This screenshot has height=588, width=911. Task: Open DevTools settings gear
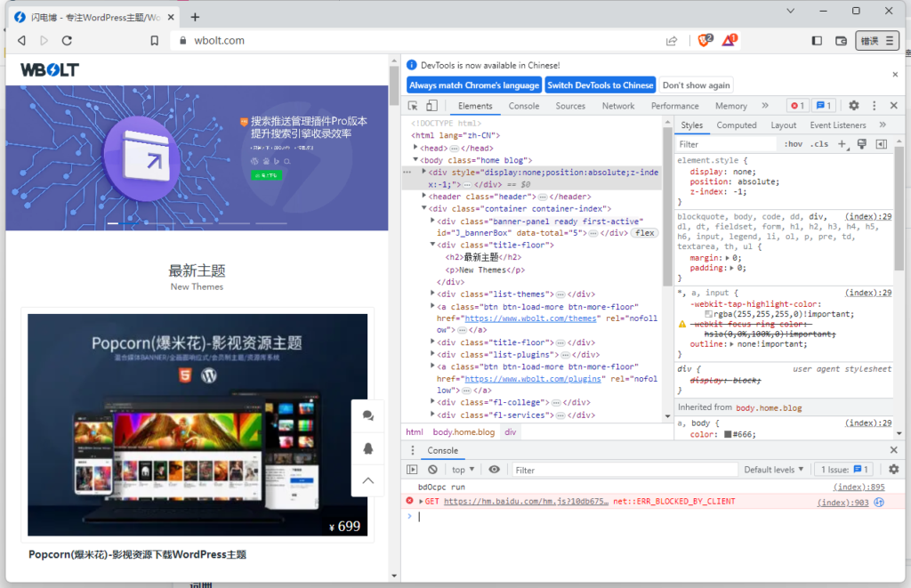(854, 106)
